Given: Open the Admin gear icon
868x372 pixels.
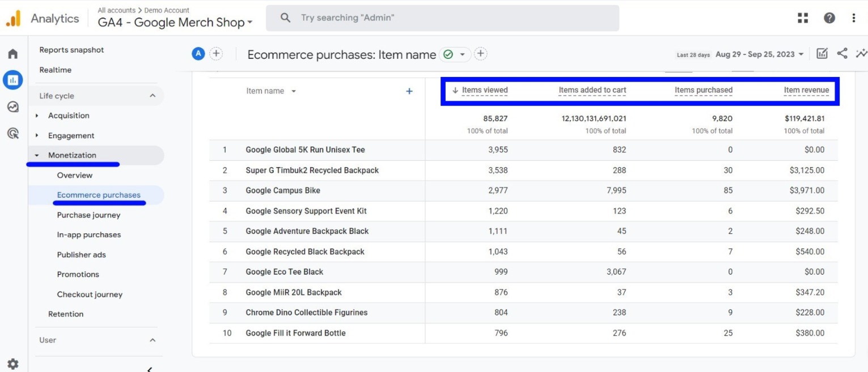Looking at the screenshot, I should (12, 364).
